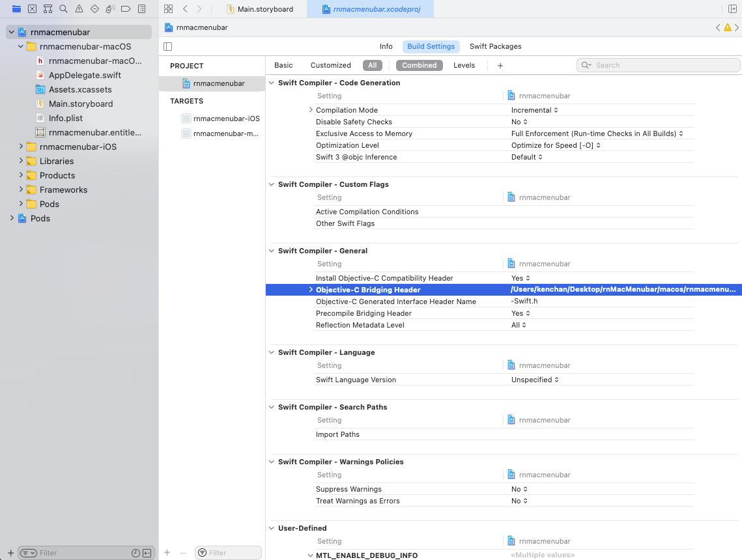Select rnmacmenubar under PROJECT
Screen dimensions: 742x560
[x=212, y=84]
